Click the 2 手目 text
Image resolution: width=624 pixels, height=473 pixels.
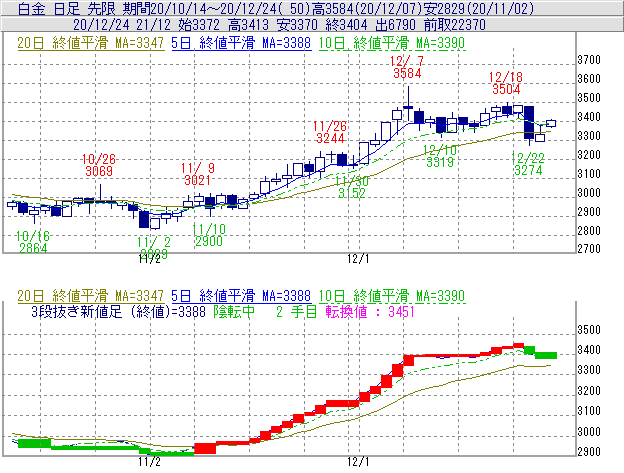pos(296,311)
